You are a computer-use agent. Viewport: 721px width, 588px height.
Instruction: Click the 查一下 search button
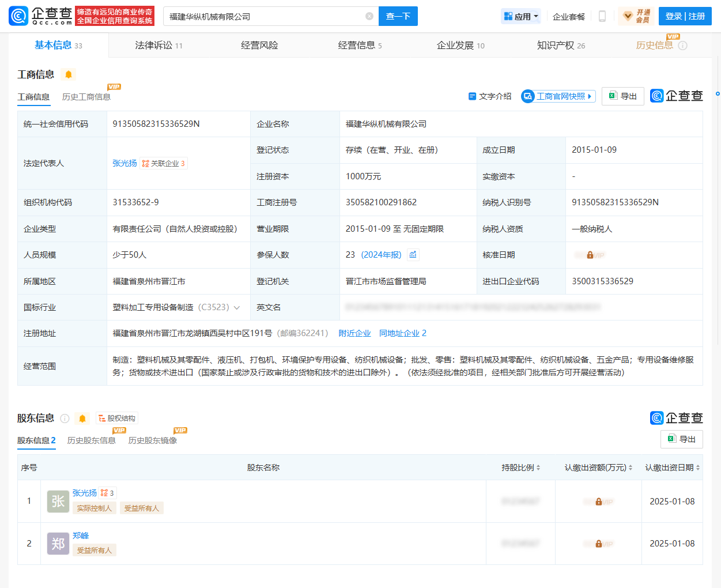point(398,16)
